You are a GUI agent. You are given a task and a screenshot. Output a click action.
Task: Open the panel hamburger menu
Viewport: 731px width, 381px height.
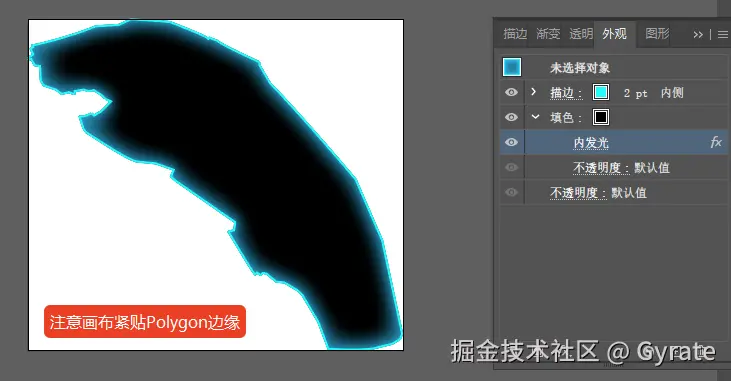tap(723, 35)
